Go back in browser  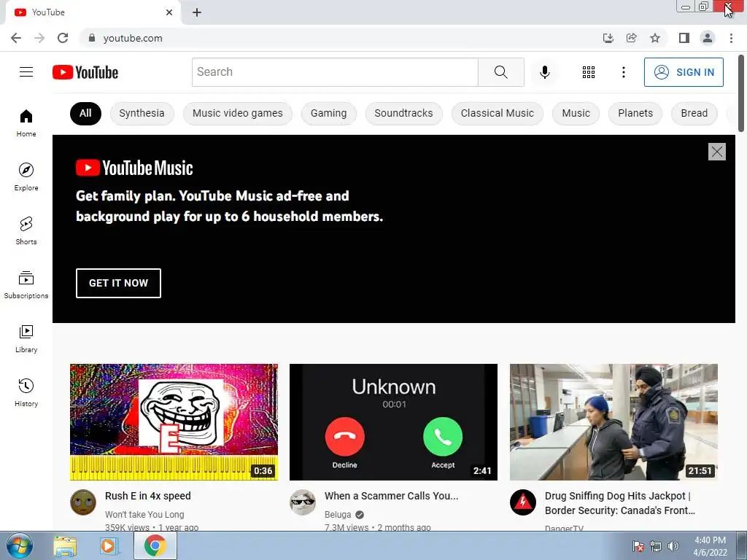coord(16,38)
